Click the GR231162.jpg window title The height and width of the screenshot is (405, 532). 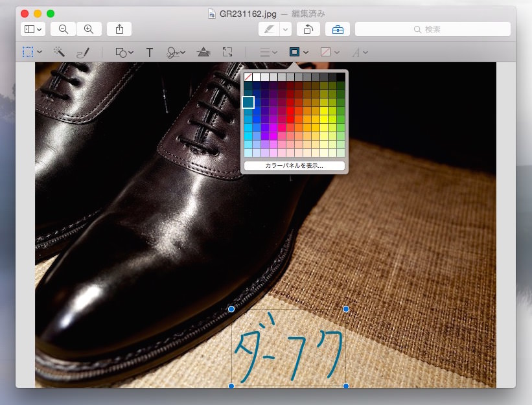(x=248, y=14)
